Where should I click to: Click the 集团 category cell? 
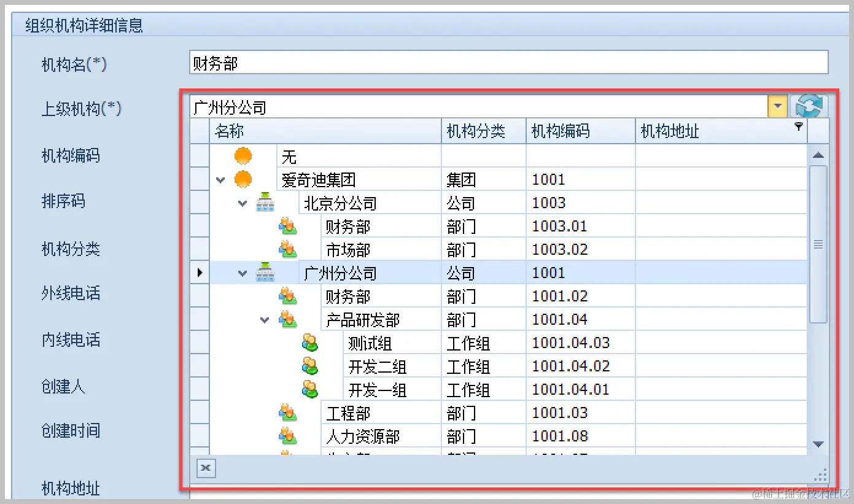pos(484,179)
